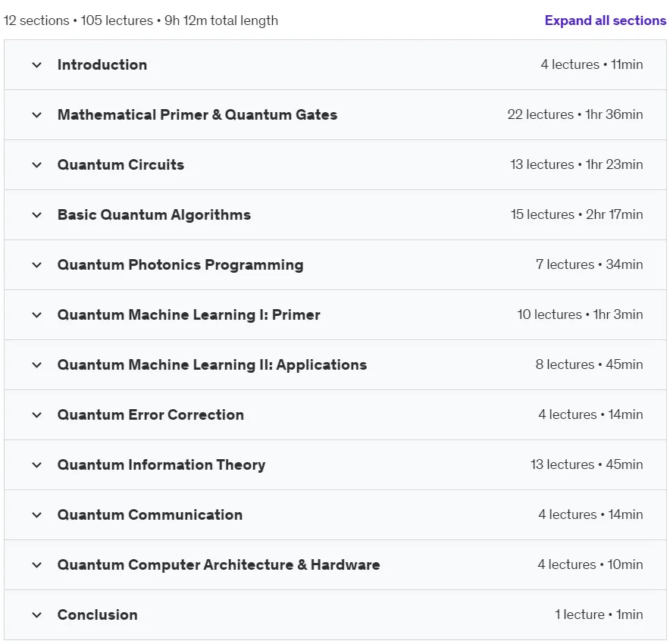The height and width of the screenshot is (644, 670).
Task: Expand Quantum Computer Architecture & Hardware chevron
Action: click(36, 565)
